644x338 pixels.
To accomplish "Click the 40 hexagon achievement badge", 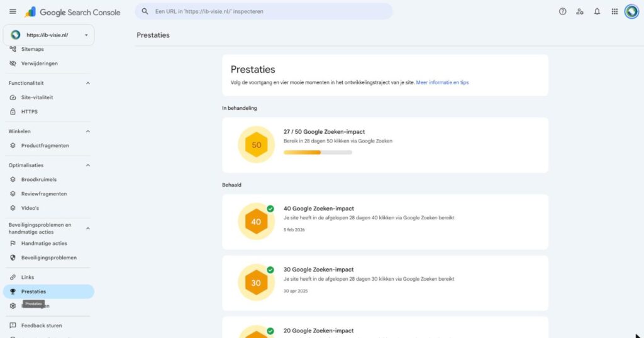I will click(257, 222).
